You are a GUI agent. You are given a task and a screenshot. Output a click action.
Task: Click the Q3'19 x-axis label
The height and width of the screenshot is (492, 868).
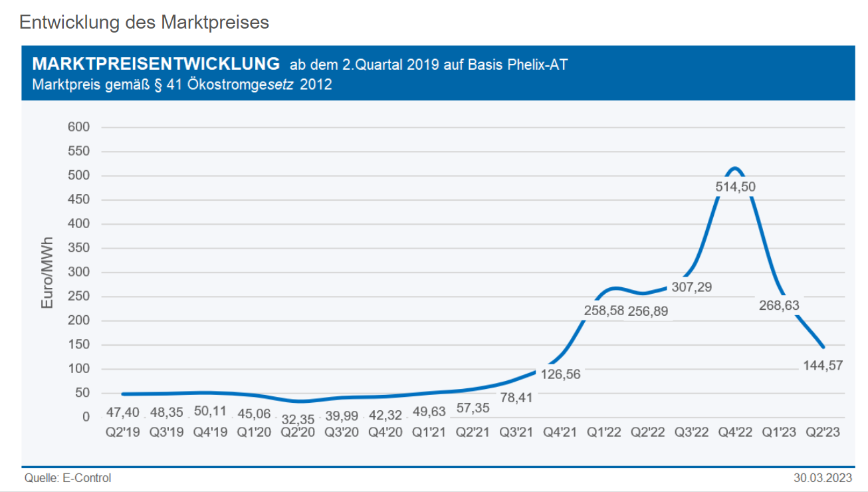(167, 432)
